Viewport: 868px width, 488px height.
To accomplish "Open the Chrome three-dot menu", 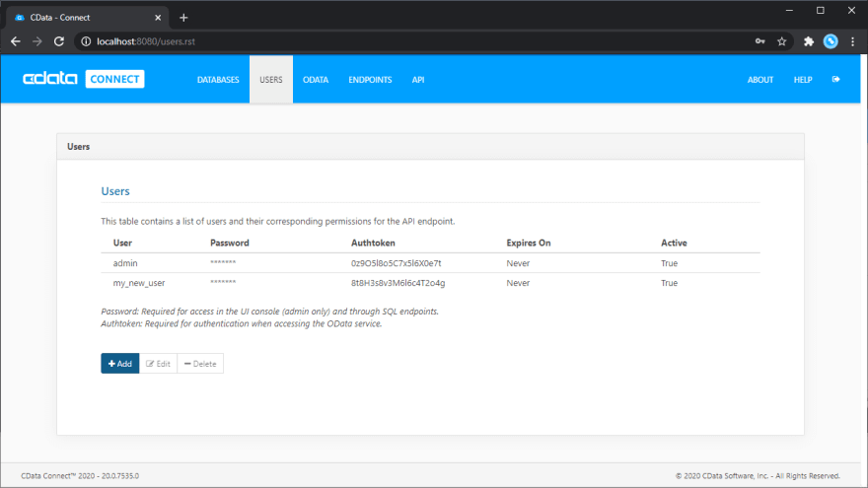I will coord(852,41).
